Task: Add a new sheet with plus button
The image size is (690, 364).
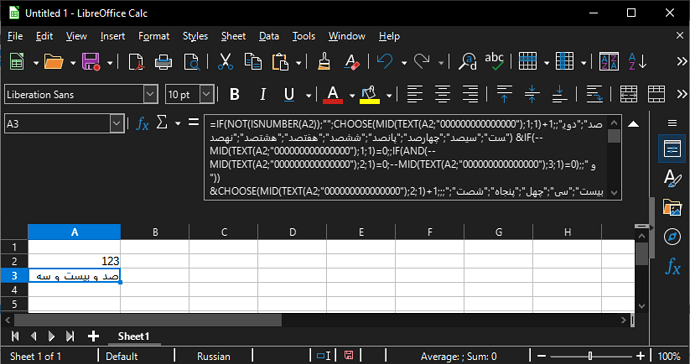Action: click(93, 336)
